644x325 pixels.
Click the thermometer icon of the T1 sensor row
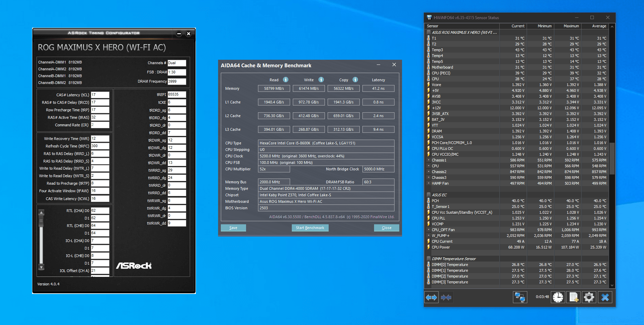429,38
